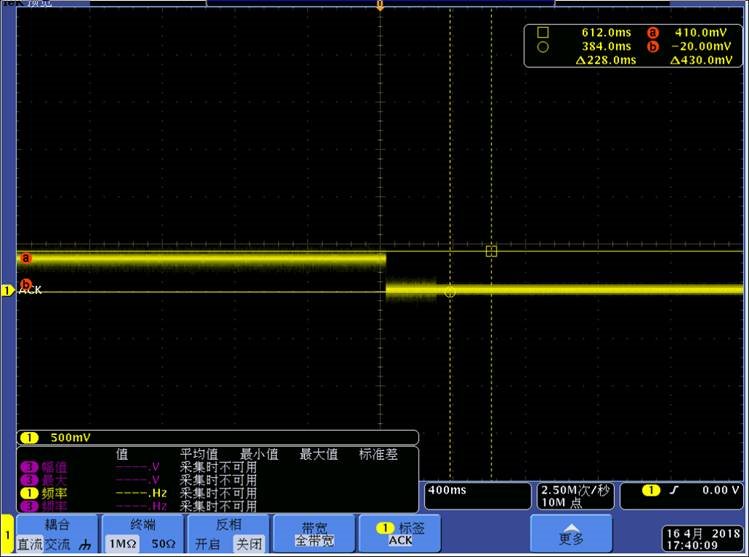Select 50Ω termination
The height and width of the screenshot is (557, 749).
pyautogui.click(x=163, y=544)
